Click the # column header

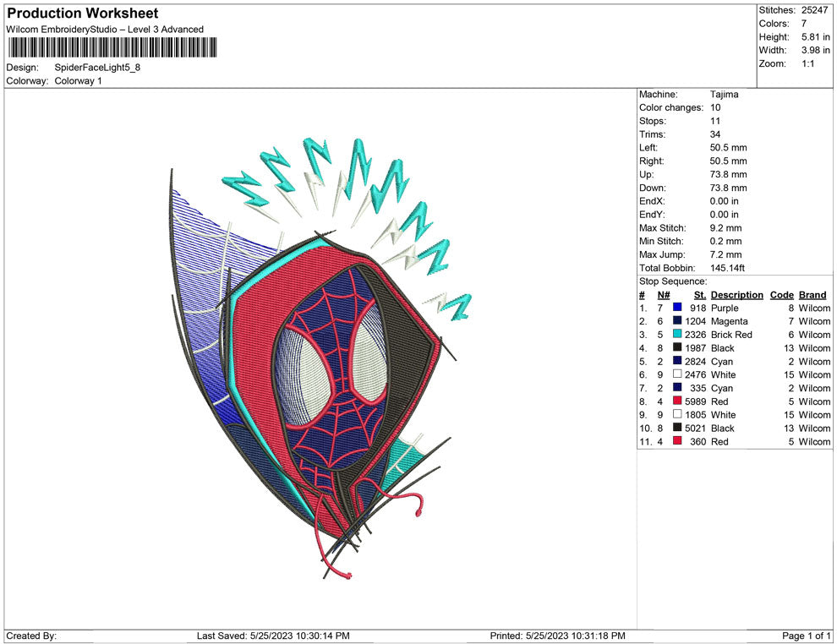(643, 295)
